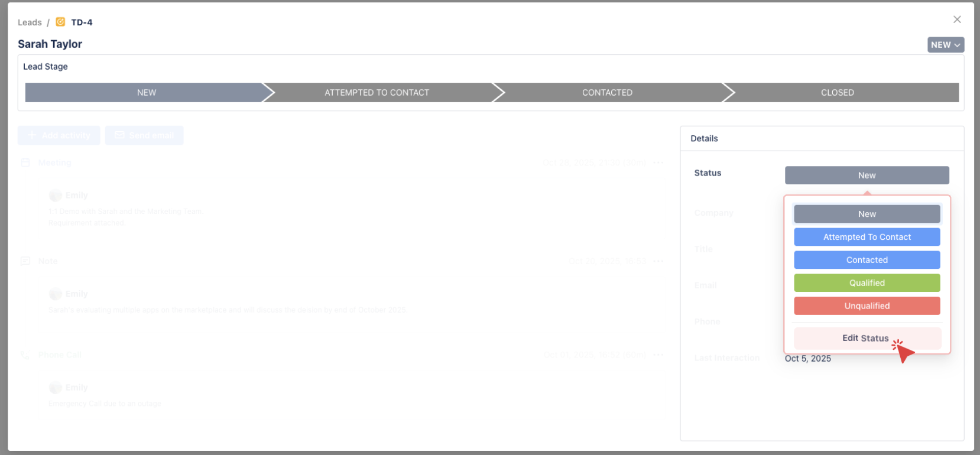Open the Phone Call ellipsis menu
The height and width of the screenshot is (455, 980).
coord(658,355)
